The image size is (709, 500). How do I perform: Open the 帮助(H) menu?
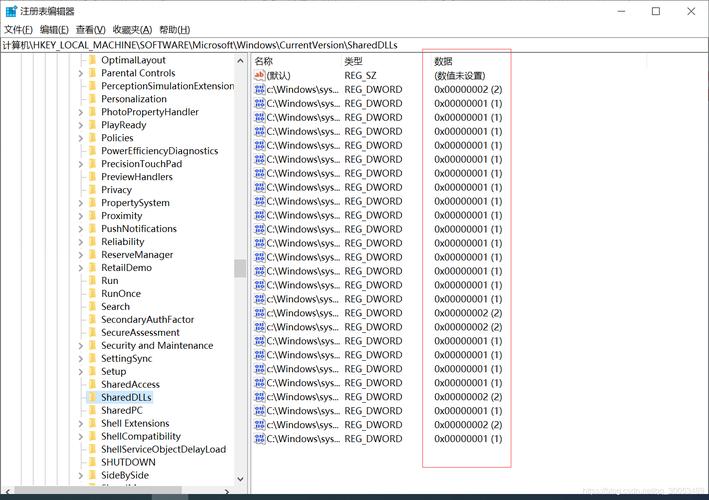click(175, 30)
